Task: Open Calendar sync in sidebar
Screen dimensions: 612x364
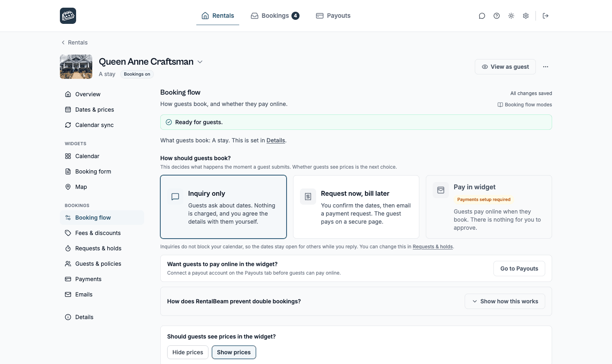Action: pos(102,125)
